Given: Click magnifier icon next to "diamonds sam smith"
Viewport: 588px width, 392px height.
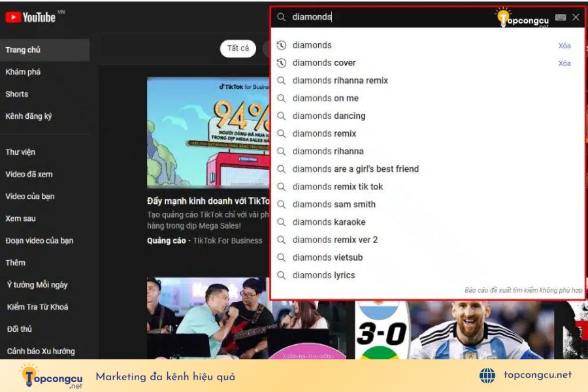Looking at the screenshot, I should [x=281, y=204].
